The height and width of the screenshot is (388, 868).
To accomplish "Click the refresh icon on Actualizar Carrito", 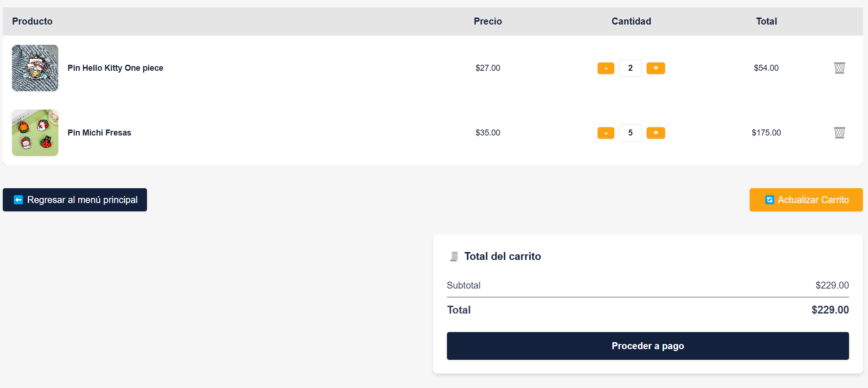I will click(x=770, y=200).
